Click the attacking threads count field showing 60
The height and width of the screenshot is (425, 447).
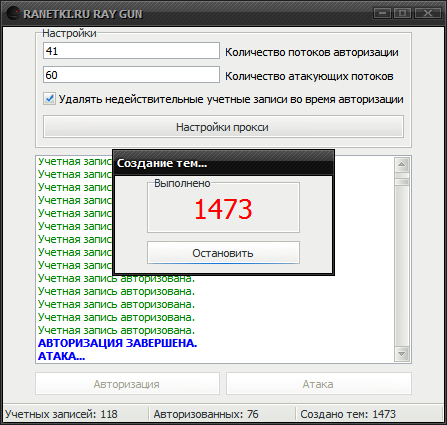point(131,75)
